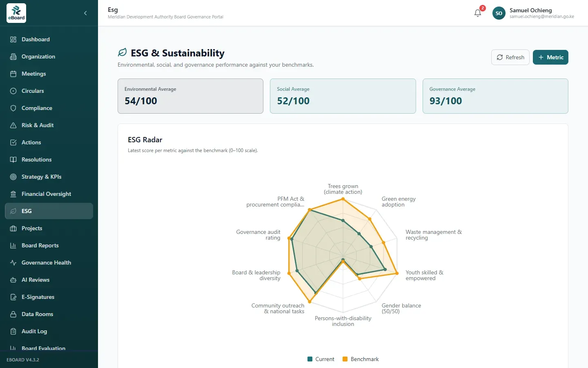Click the Meetings calendar icon
This screenshot has height=368, width=588.
[13, 74]
